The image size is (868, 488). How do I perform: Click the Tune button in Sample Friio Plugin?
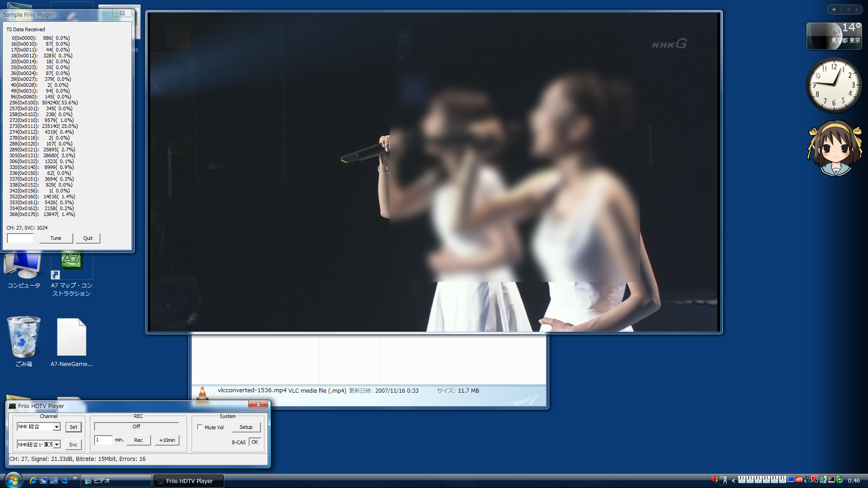[x=56, y=238]
